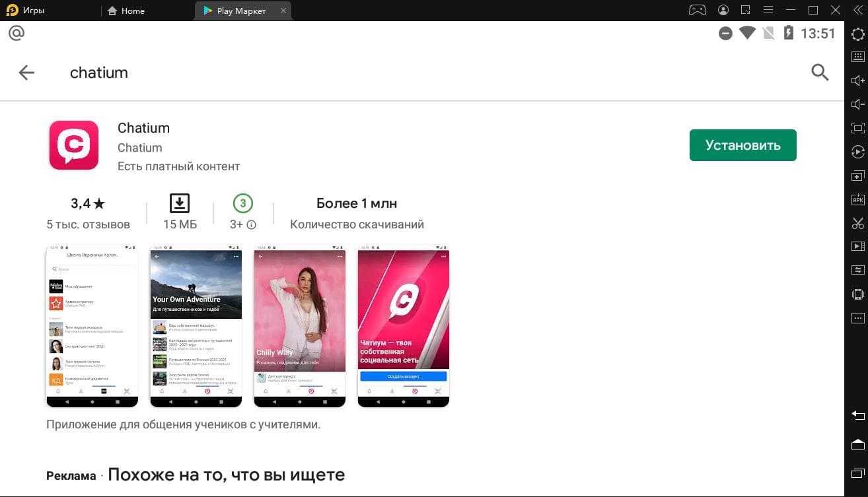The height and width of the screenshot is (497, 868).
Task: Switch to the Home tab
Action: click(126, 11)
